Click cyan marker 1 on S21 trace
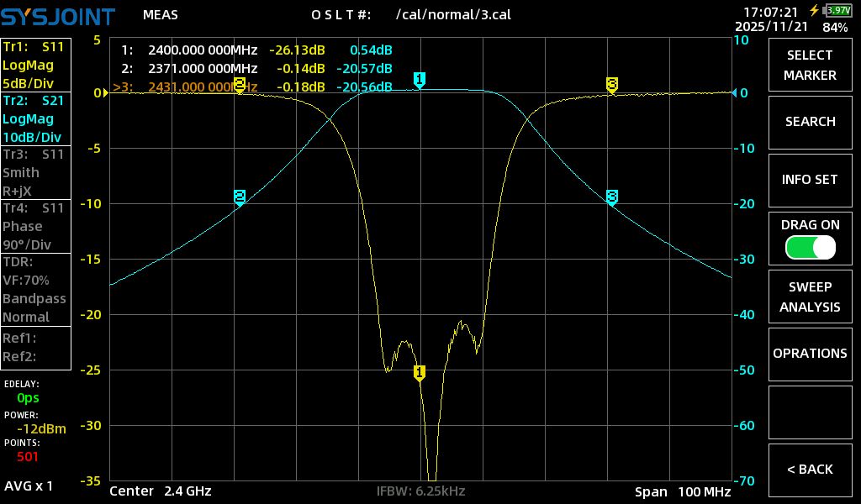Viewport: 861px width, 504px height. point(420,80)
